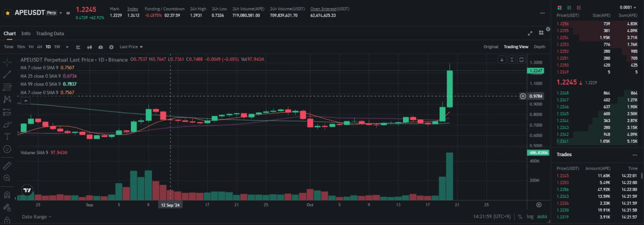Select the Chart tab

click(10, 34)
